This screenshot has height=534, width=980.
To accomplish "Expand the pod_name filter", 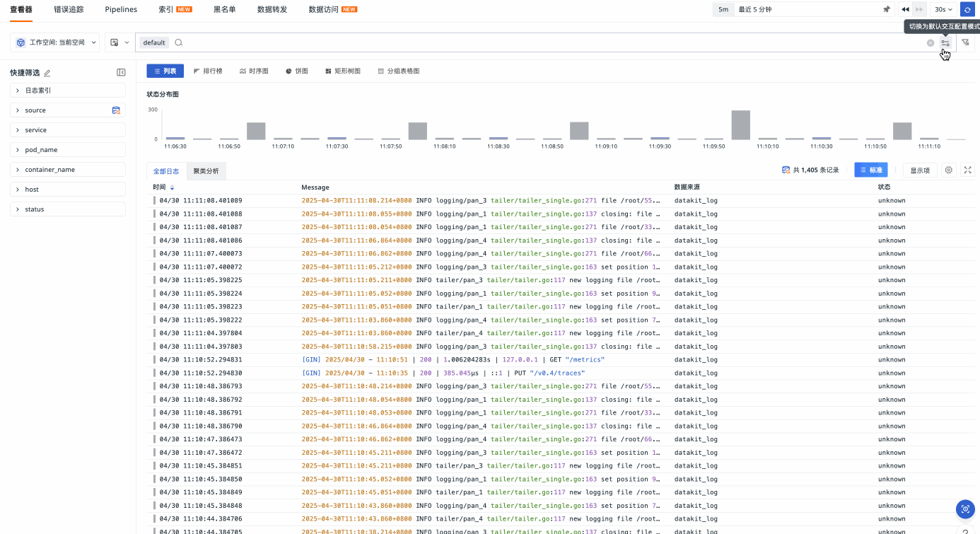I will [x=68, y=150].
